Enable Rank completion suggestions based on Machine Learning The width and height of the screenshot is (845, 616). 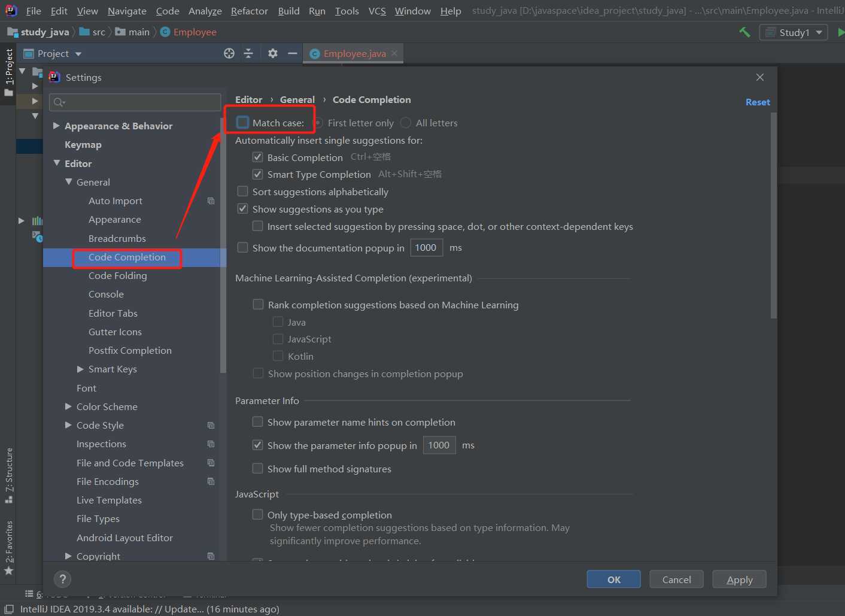(258, 305)
